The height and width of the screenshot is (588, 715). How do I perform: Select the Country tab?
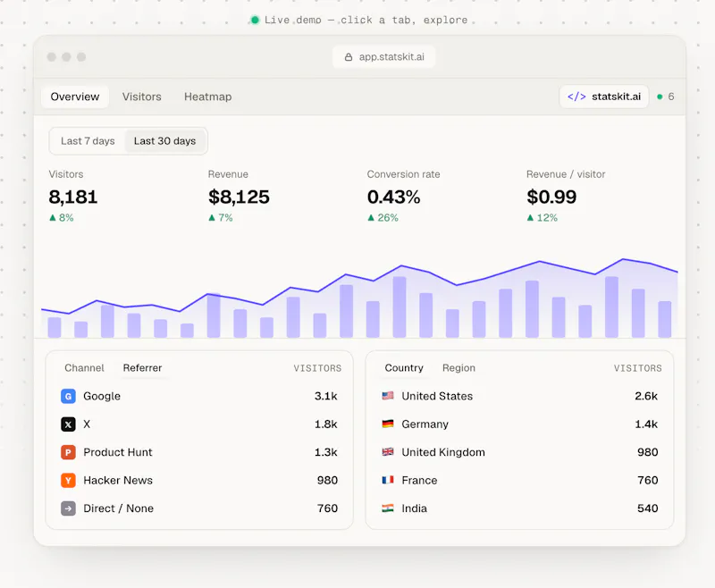404,368
